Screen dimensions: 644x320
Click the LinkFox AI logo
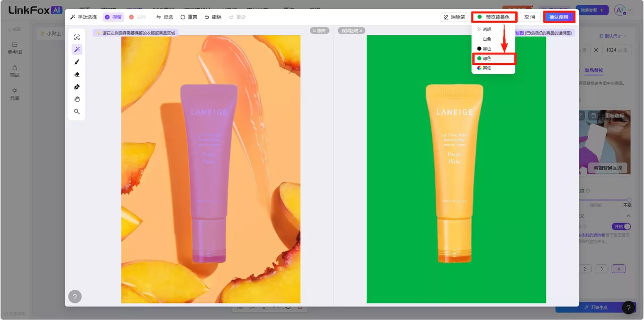35,10
